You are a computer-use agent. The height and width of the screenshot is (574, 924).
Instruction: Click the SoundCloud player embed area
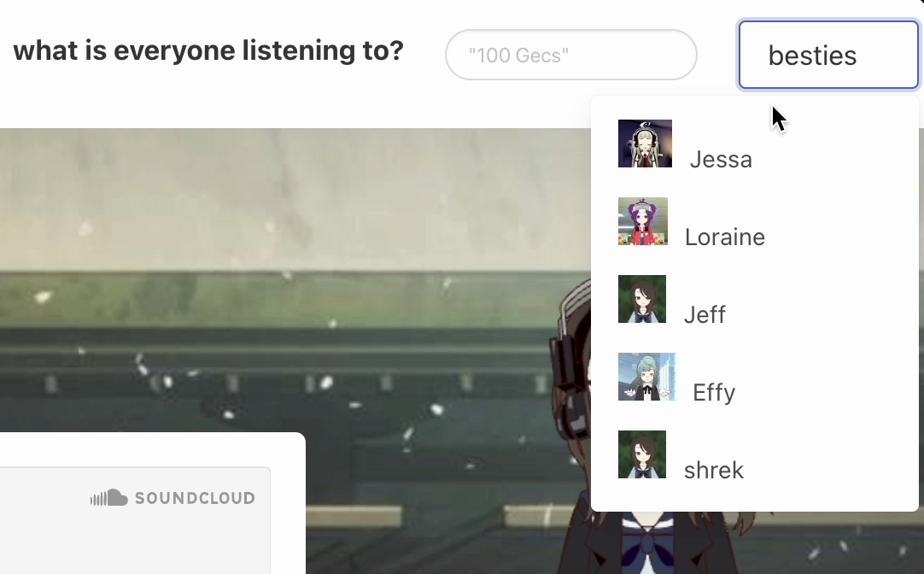pyautogui.click(x=135, y=520)
